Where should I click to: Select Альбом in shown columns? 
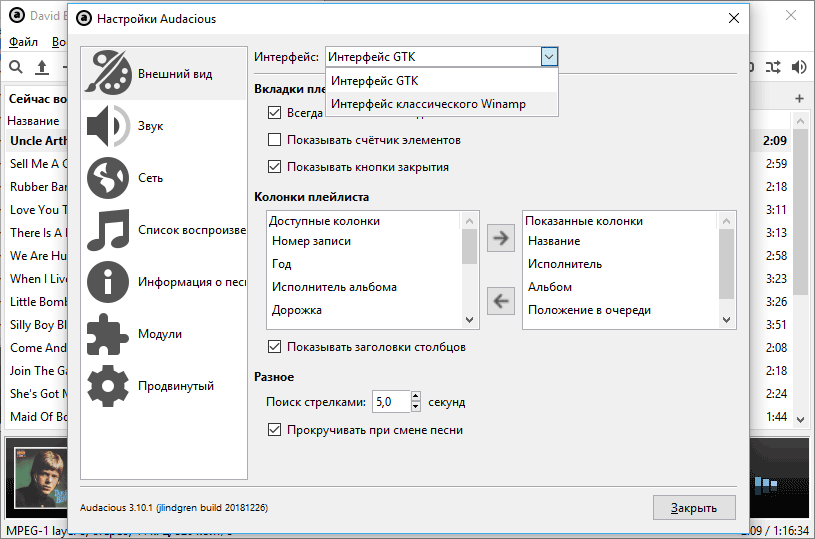point(621,287)
